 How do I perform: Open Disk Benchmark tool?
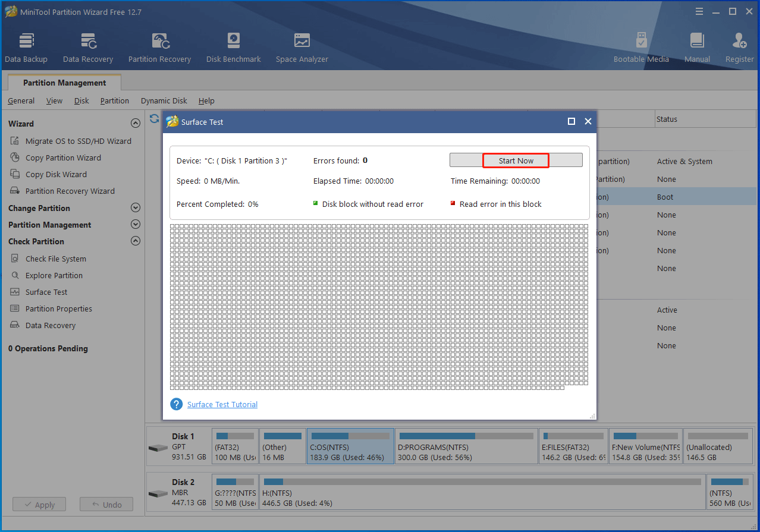[x=233, y=48]
